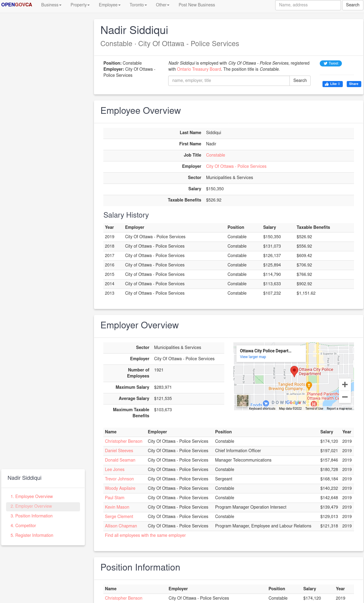
Task: Click the Sergeant position cell
Action: pos(224,479)
